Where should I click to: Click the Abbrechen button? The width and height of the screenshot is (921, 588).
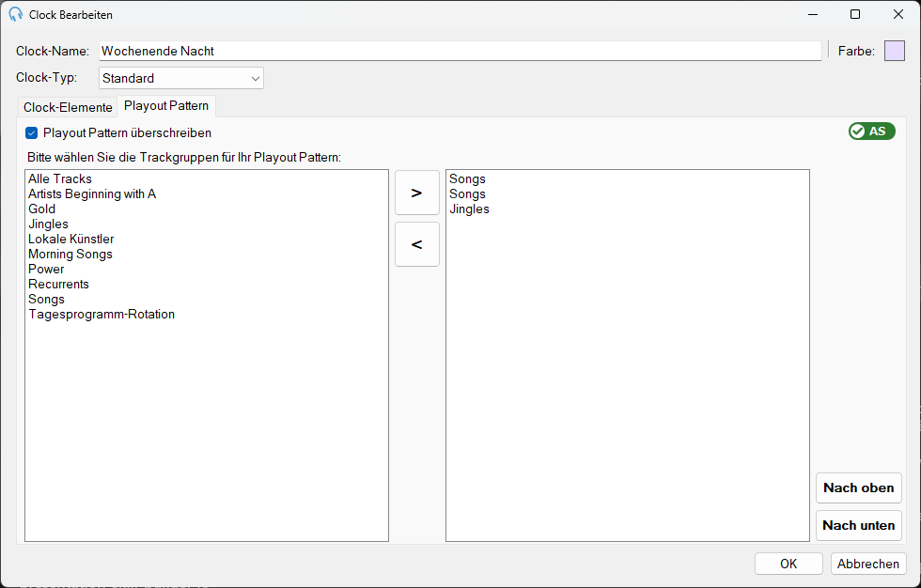coord(868,564)
